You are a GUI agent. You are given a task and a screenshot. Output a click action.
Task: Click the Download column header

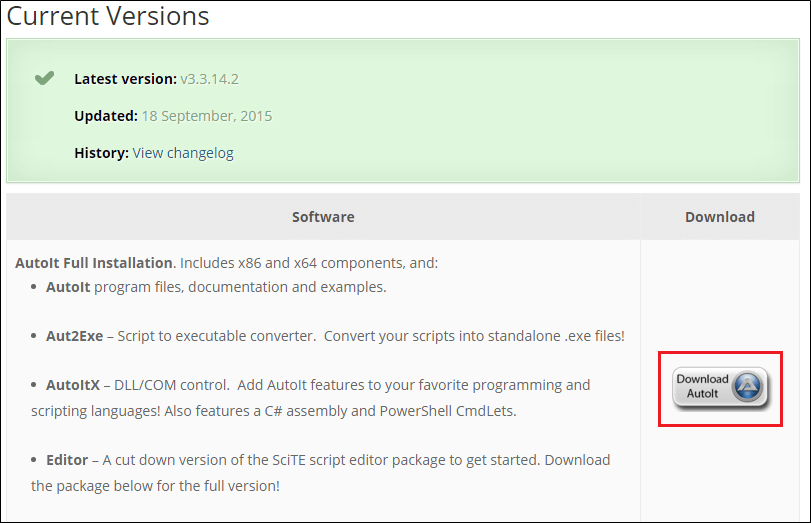point(719,217)
